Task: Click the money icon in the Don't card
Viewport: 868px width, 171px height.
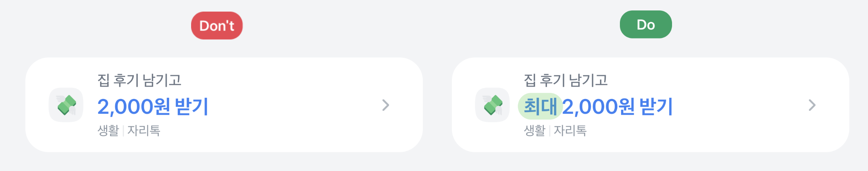Action: point(66,105)
